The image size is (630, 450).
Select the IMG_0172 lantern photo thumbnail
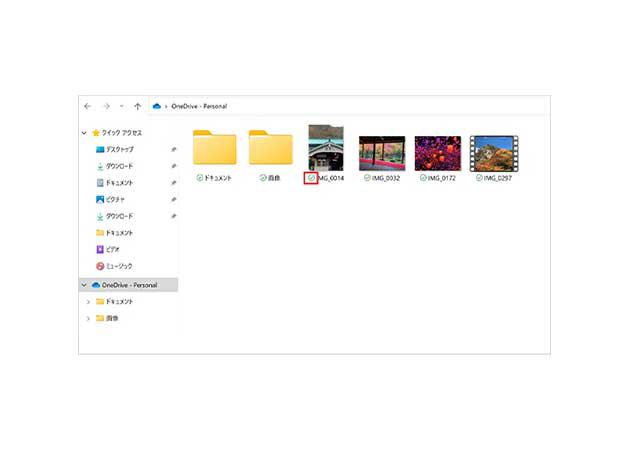point(438,153)
